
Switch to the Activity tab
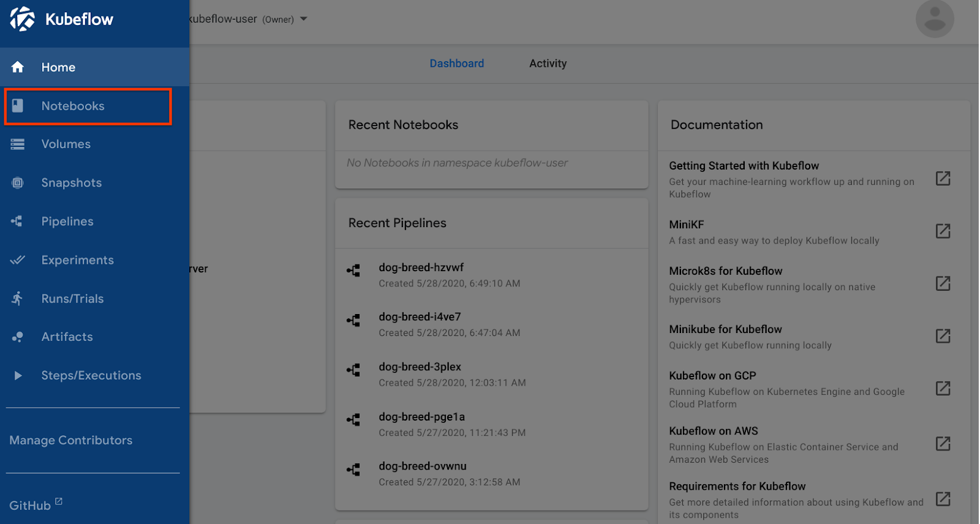pyautogui.click(x=548, y=64)
